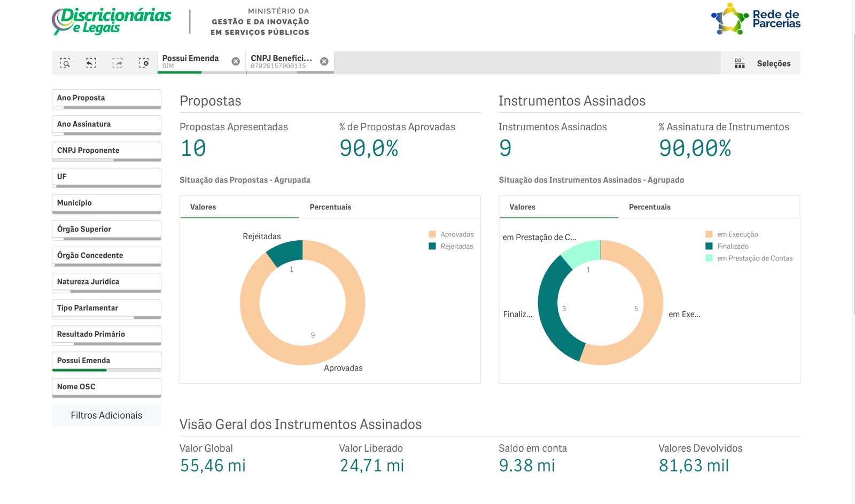The height and width of the screenshot is (504, 855).
Task: Click the Valor Global KPI value
Action: coord(213,466)
